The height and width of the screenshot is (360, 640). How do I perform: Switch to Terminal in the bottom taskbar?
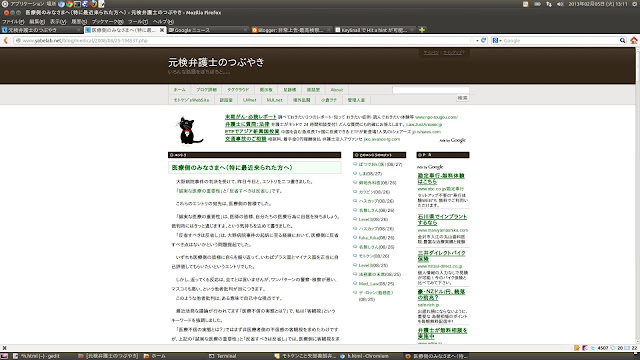coord(223,356)
